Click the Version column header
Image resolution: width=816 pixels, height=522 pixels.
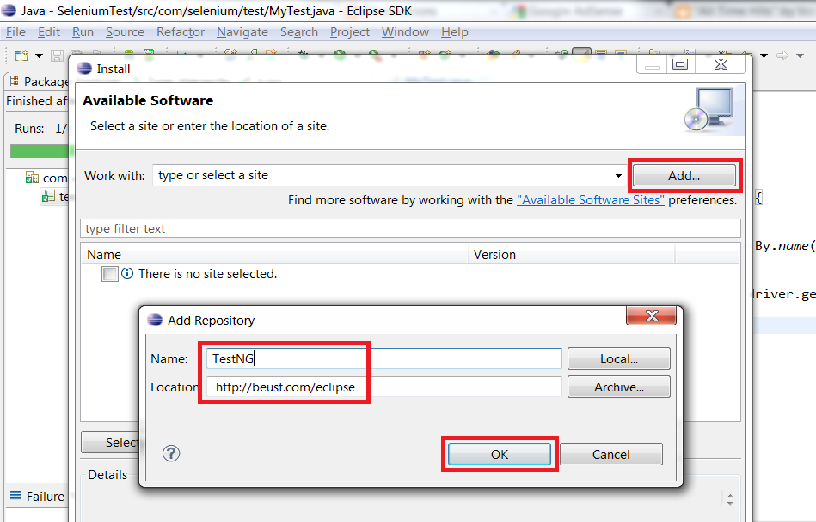[571, 254]
